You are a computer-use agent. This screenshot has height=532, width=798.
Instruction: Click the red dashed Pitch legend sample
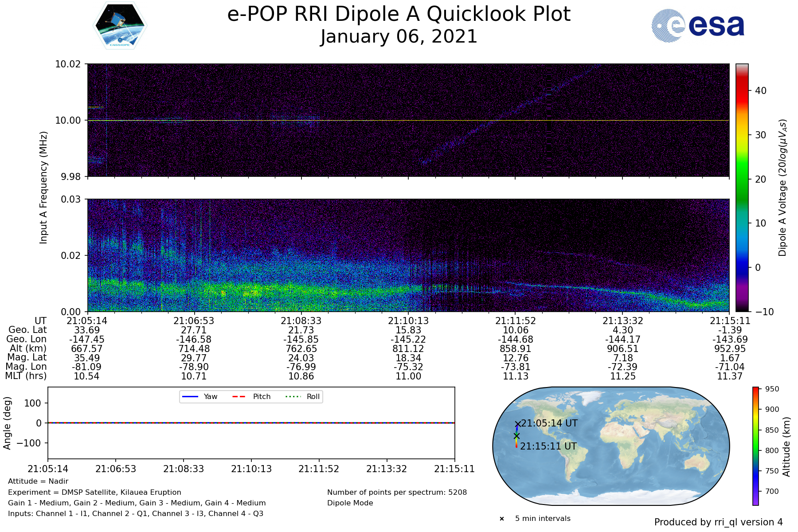coord(239,397)
